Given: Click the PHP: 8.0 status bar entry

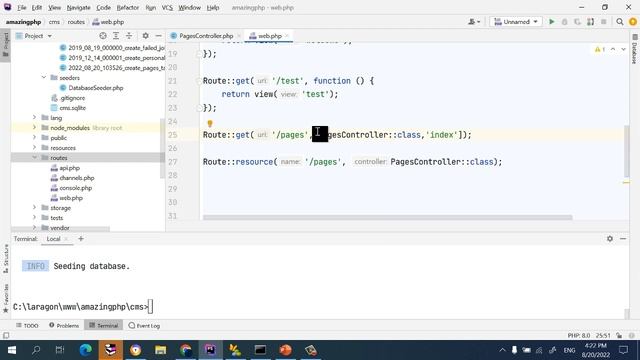Looking at the screenshot, I should click(x=578, y=336).
